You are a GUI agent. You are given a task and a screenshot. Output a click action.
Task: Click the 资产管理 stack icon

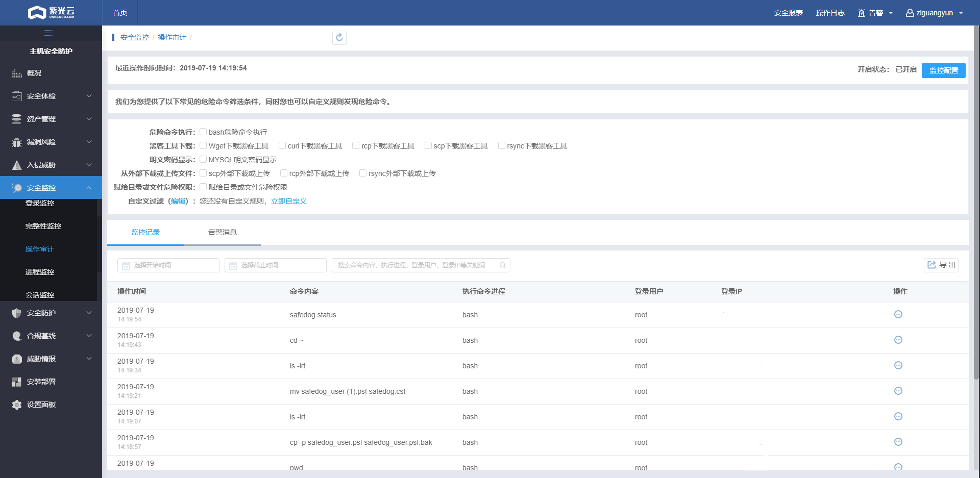tap(17, 119)
